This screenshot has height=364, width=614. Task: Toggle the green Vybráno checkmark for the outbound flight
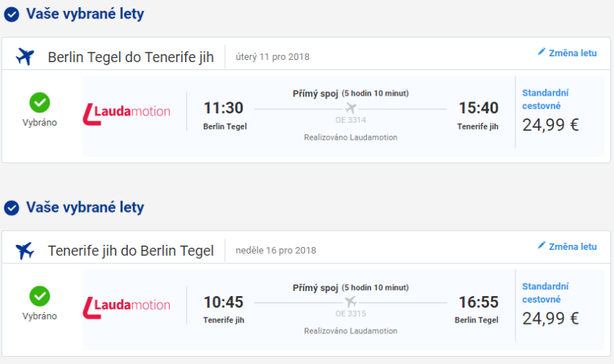click(x=39, y=102)
